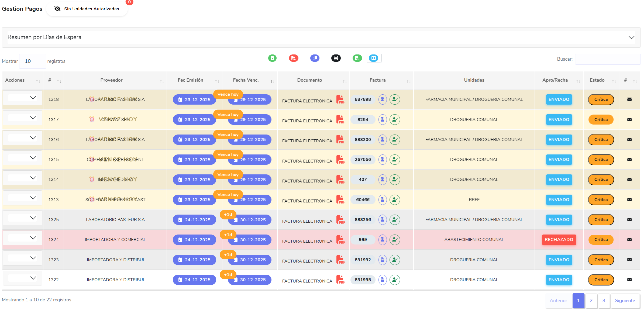Click envelope icon in row 1317
The width and height of the screenshot is (644, 310).
[629, 119]
